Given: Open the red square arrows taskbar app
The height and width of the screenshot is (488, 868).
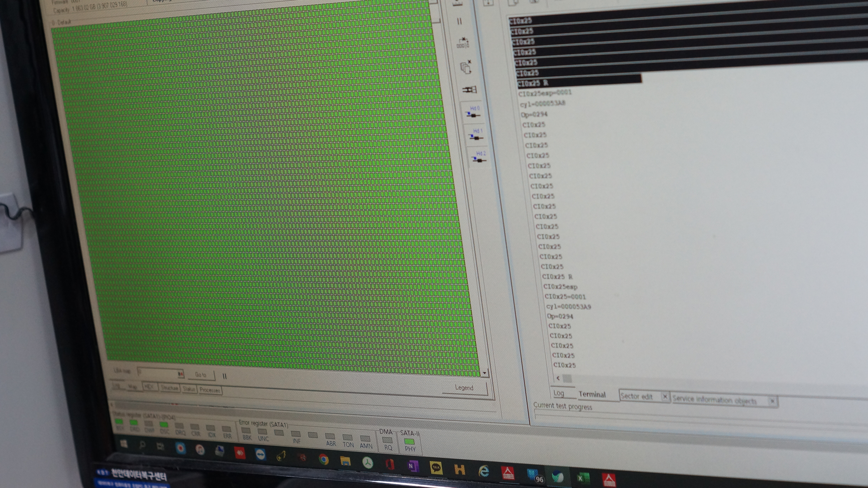Looking at the screenshot, I should click(x=240, y=453).
